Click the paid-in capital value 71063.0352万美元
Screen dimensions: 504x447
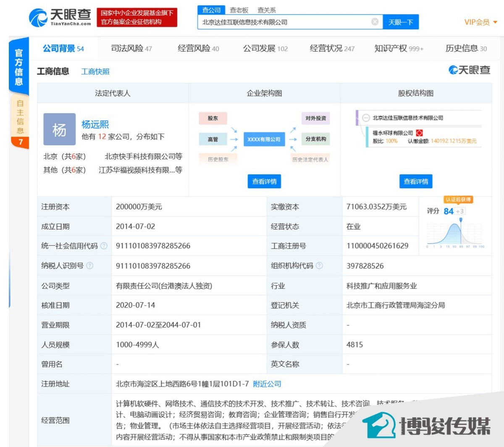tap(376, 207)
